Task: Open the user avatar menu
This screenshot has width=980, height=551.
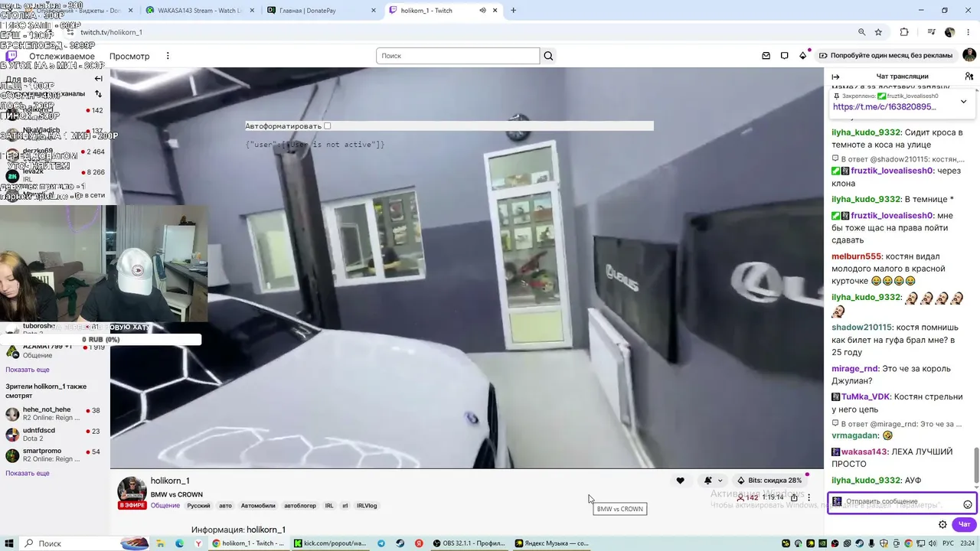Action: [x=969, y=55]
